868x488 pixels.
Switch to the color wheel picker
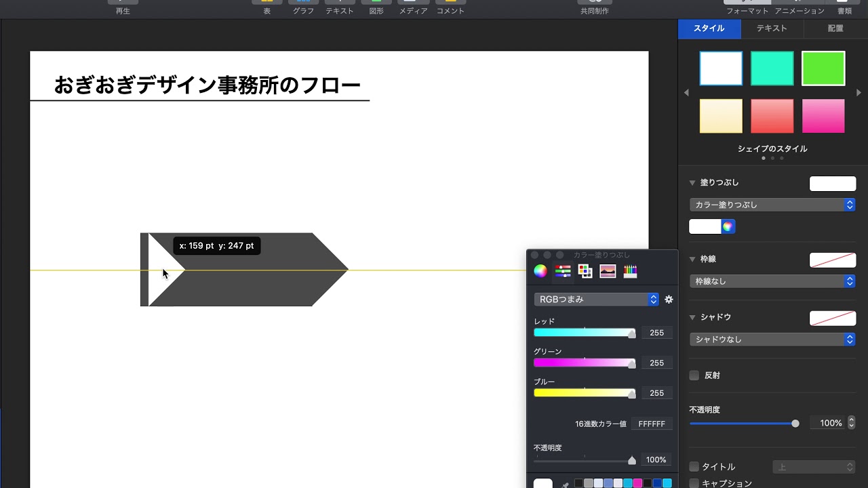point(540,270)
